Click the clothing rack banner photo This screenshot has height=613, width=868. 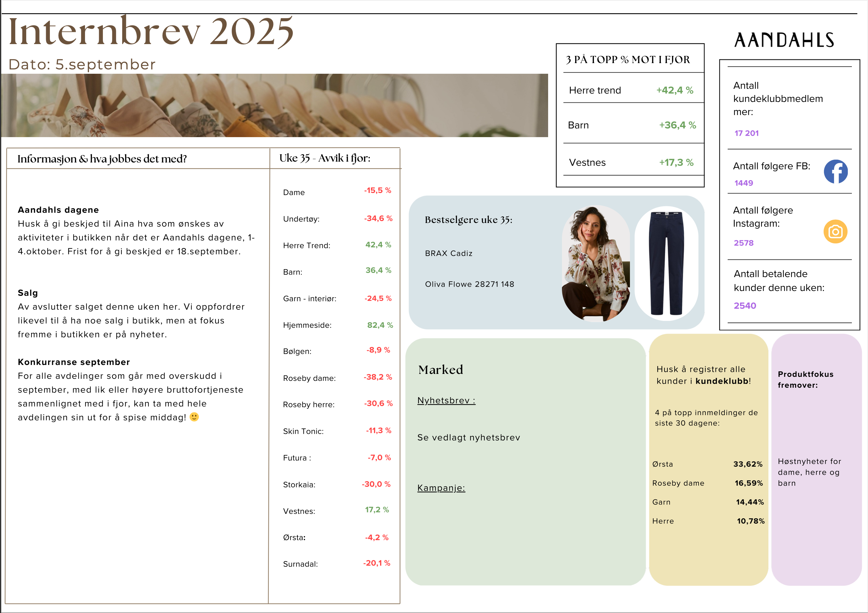274,105
